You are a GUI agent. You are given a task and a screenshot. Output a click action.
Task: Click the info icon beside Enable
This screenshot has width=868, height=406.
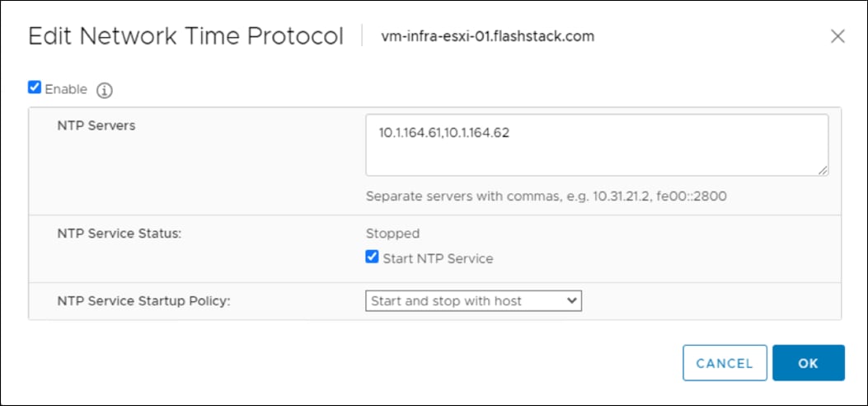tap(105, 90)
